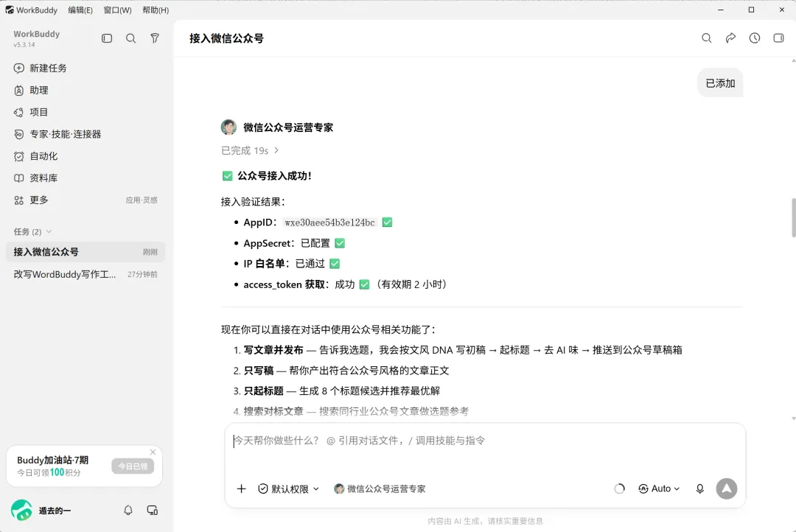This screenshot has width=796, height=532.
Task: Click the filter funnel icon in sidebar
Action: (155, 38)
